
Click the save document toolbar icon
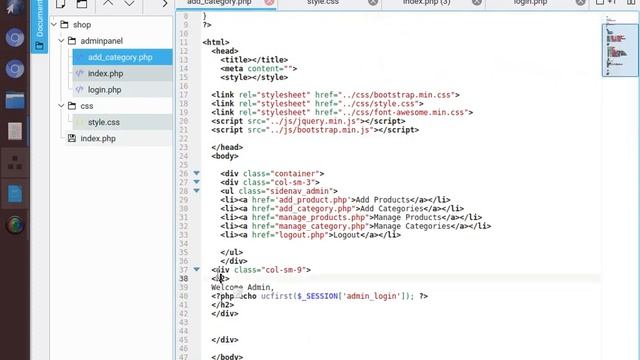(x=82, y=4)
